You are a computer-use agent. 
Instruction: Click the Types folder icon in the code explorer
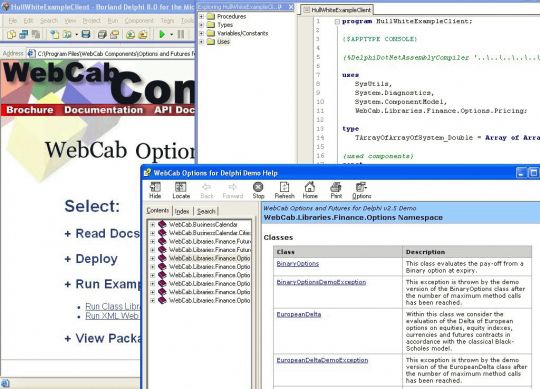[211, 25]
